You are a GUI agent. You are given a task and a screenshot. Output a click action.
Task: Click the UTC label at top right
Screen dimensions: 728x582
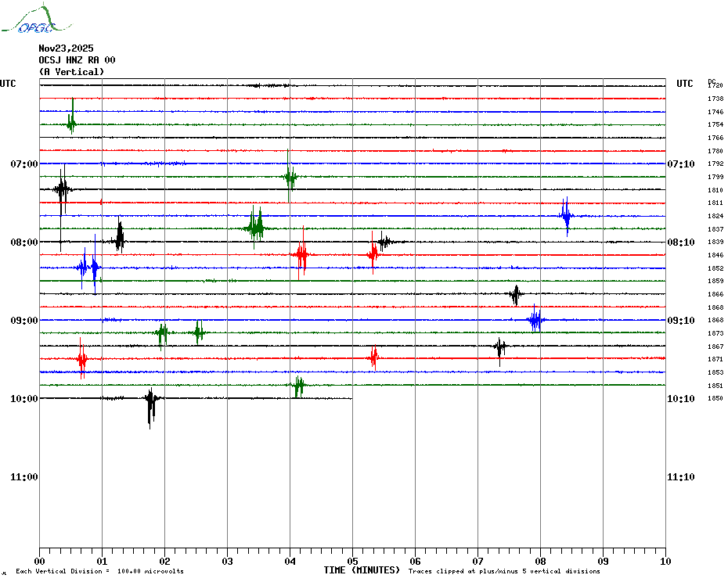(x=685, y=84)
